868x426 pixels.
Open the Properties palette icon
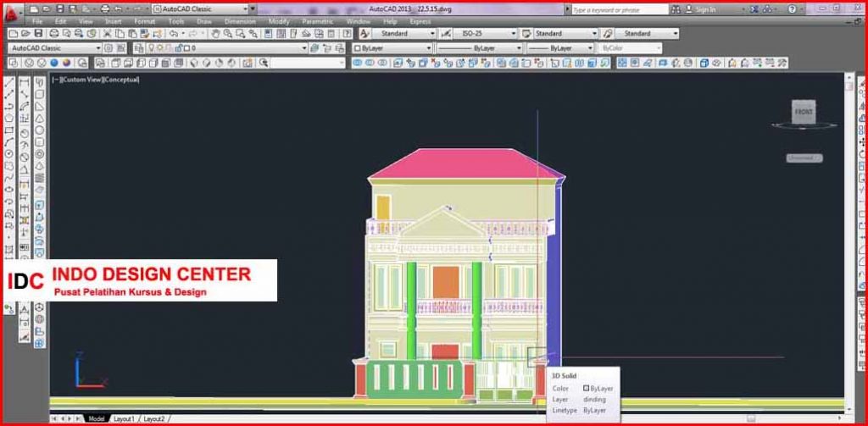click(x=269, y=34)
